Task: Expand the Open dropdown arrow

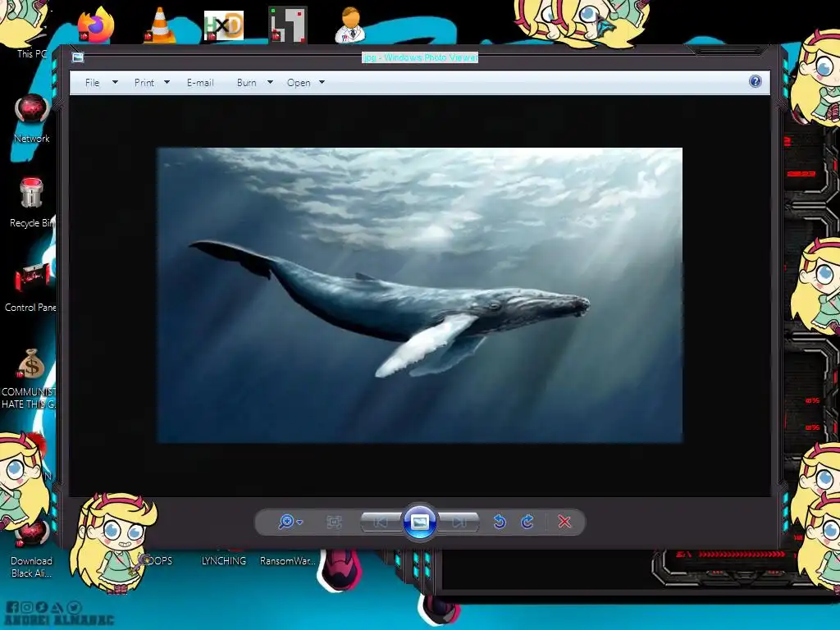Action: [322, 83]
